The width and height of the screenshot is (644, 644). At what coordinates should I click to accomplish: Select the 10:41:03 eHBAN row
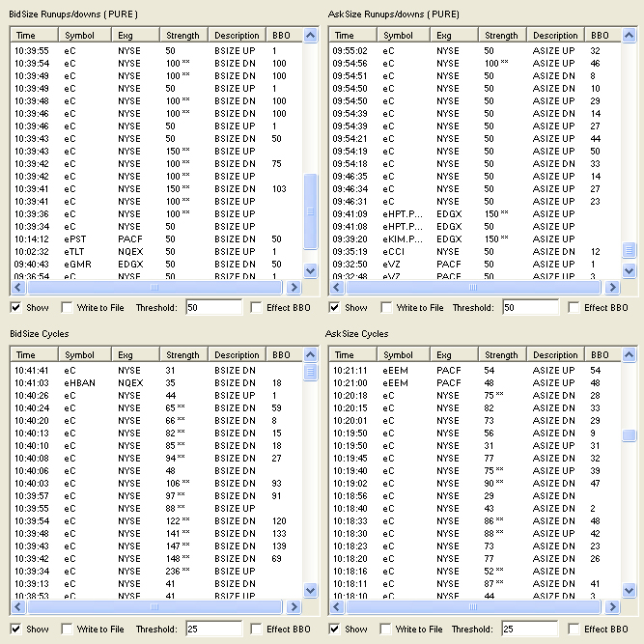point(156,382)
